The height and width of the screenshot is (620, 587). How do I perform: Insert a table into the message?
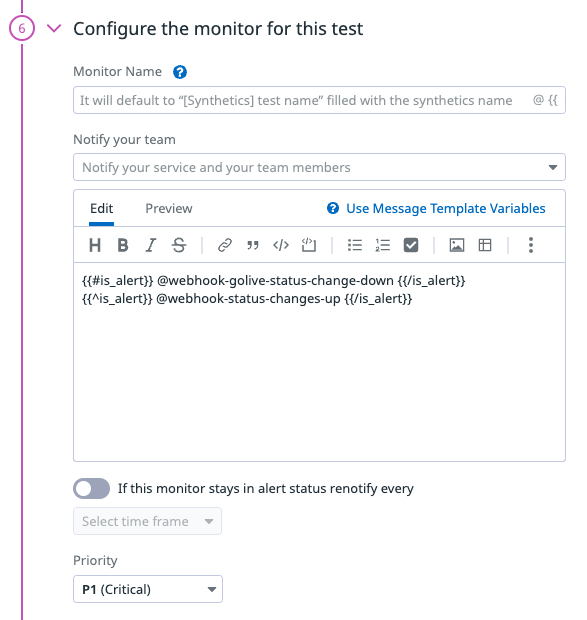(485, 245)
